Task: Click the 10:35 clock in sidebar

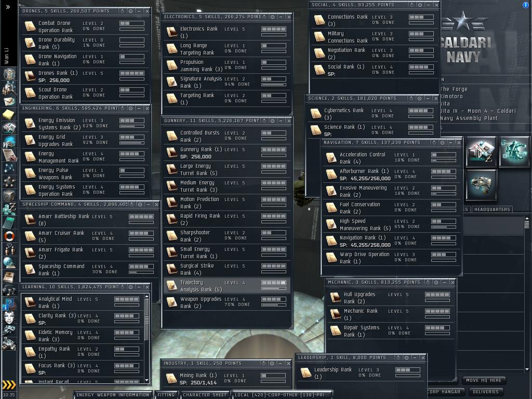Action: (9, 395)
